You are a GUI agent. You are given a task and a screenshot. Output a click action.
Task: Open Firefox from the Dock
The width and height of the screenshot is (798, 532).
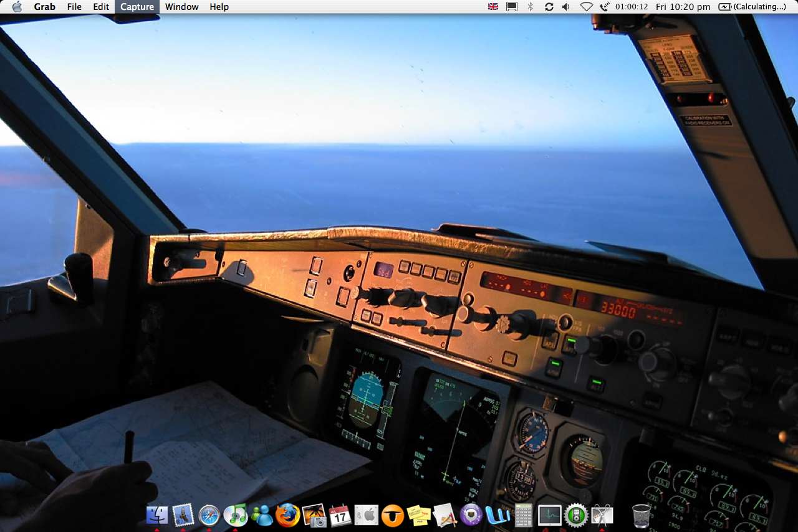click(288, 515)
